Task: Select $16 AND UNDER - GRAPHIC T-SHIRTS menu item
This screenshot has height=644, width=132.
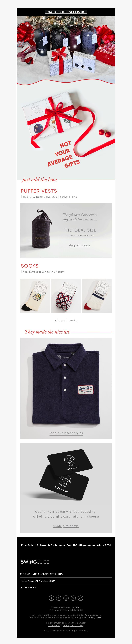Action: tap(41, 574)
